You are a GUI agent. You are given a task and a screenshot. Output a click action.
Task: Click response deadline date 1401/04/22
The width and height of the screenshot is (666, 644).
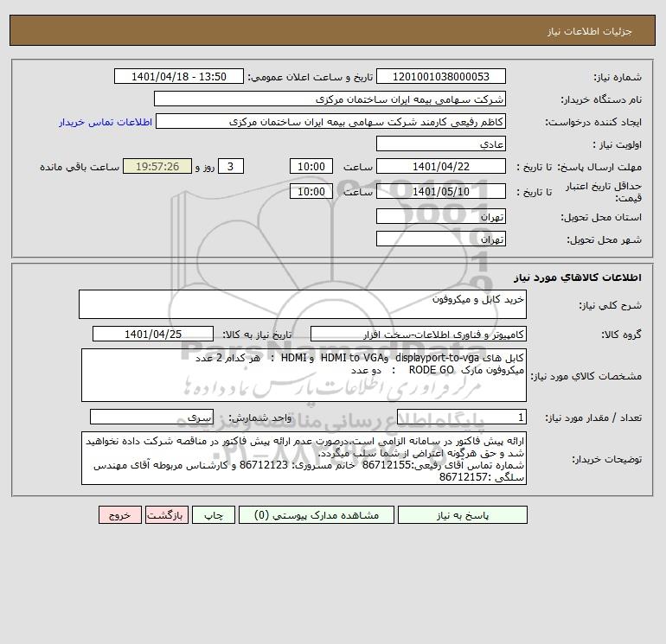point(441,167)
